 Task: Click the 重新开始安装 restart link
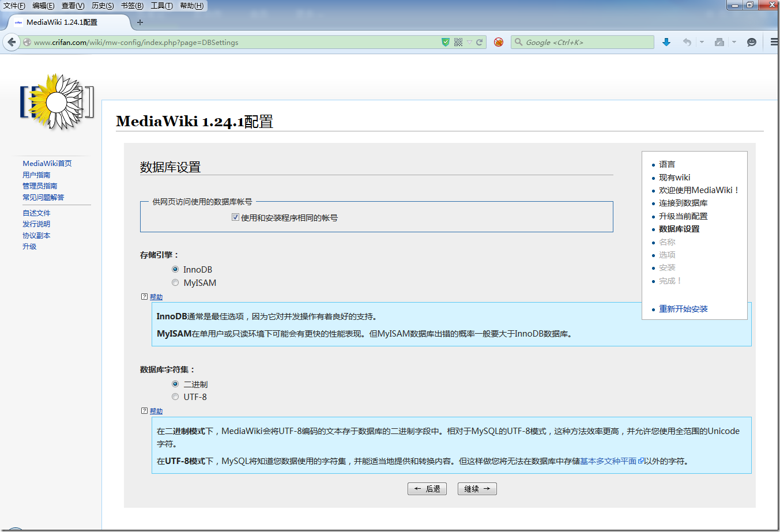683,309
